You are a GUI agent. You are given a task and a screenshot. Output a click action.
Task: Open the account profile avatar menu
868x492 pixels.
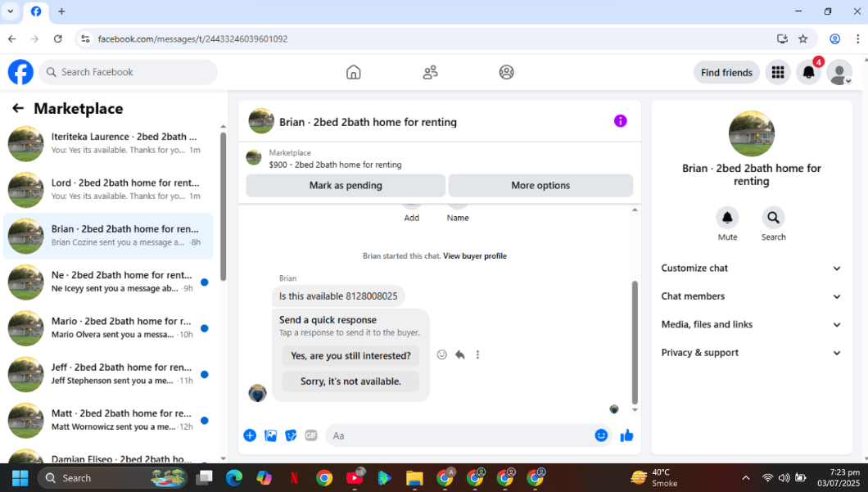tap(839, 73)
